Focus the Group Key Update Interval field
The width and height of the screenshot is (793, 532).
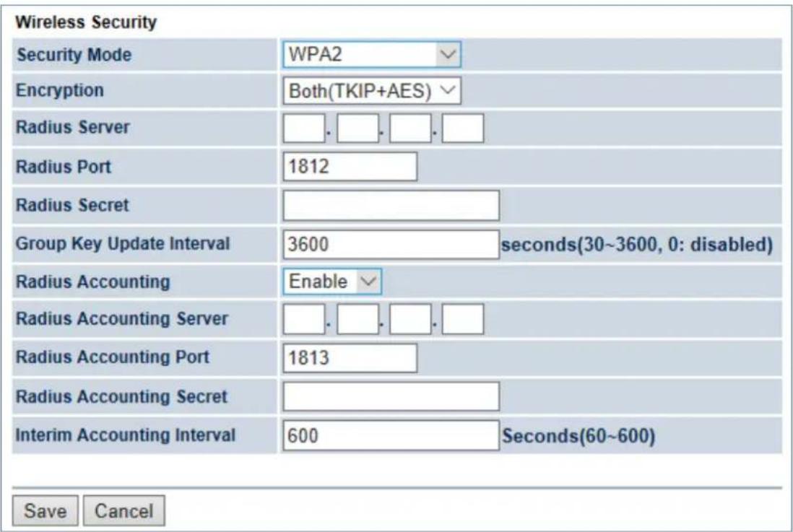point(391,244)
